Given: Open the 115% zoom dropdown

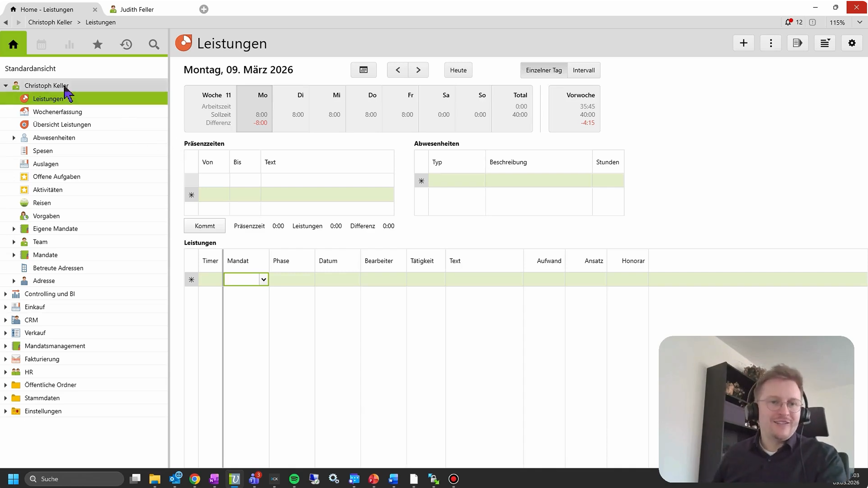Looking at the screenshot, I should click(x=859, y=22).
